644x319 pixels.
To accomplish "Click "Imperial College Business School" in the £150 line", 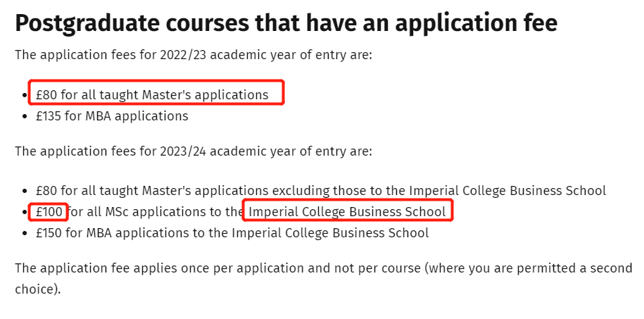I will click(330, 232).
